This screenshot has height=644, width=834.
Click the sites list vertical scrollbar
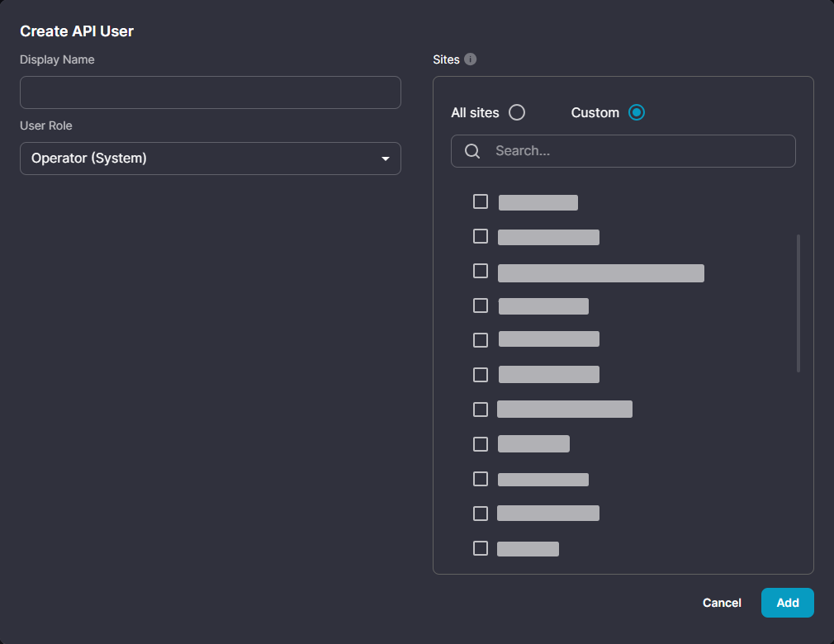798,303
